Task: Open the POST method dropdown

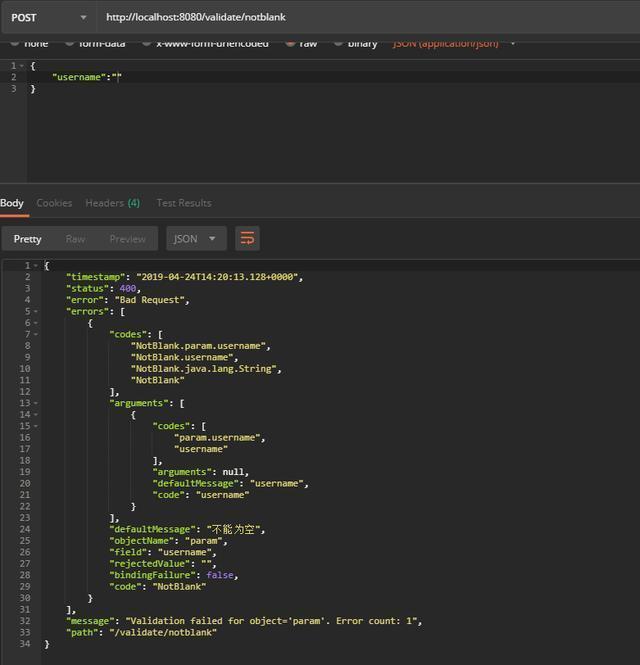Action: 48,17
